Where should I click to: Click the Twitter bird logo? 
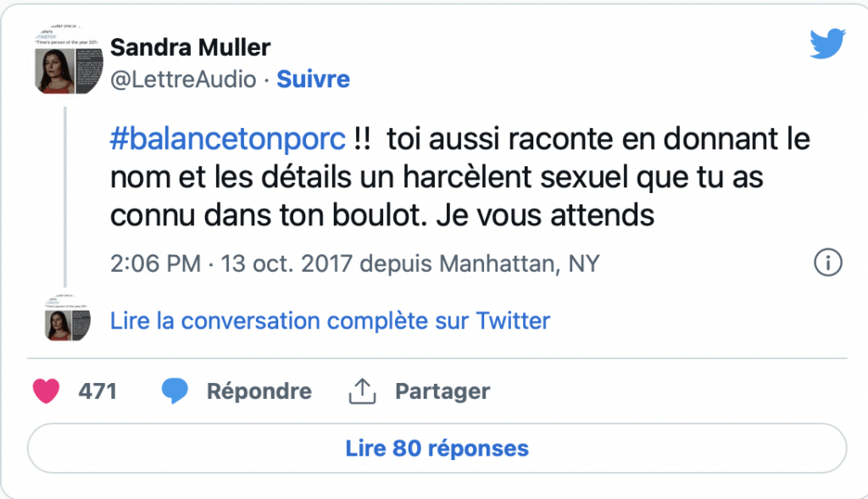click(827, 43)
